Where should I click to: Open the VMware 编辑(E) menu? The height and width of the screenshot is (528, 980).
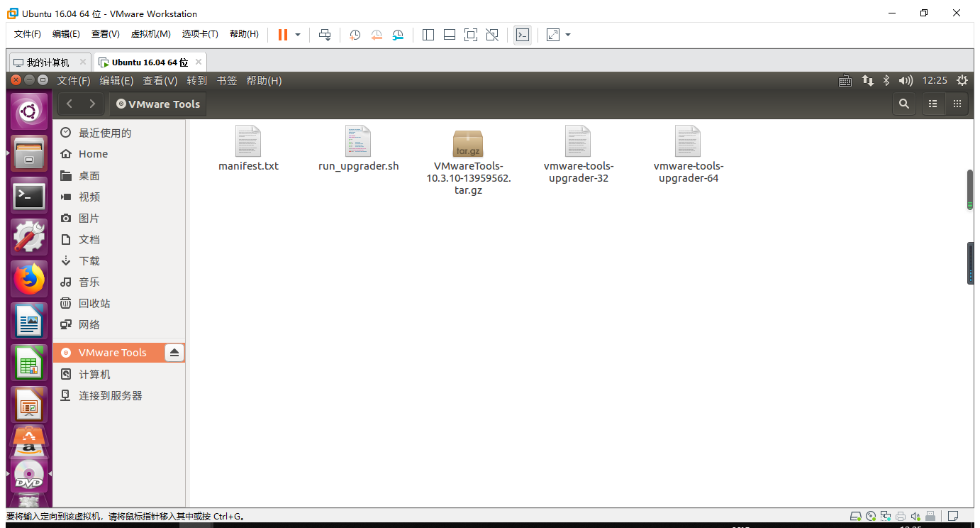coord(66,34)
